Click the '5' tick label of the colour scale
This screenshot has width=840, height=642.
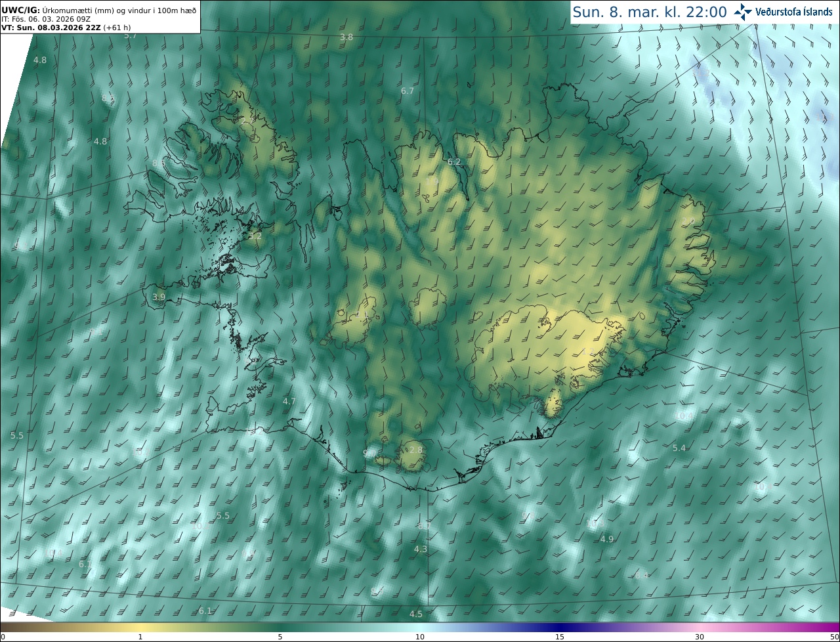tap(280, 637)
